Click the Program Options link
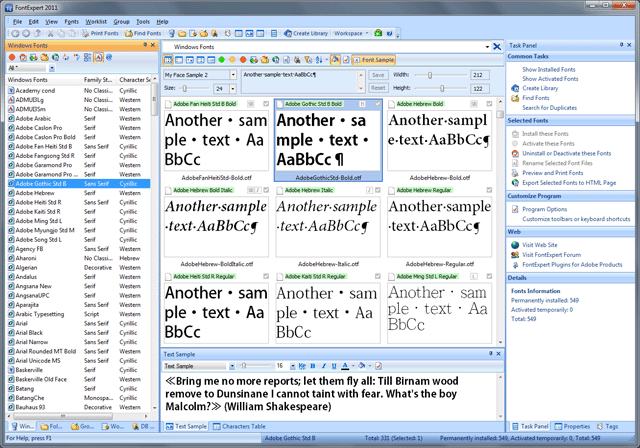The width and height of the screenshot is (640, 448). click(544, 209)
